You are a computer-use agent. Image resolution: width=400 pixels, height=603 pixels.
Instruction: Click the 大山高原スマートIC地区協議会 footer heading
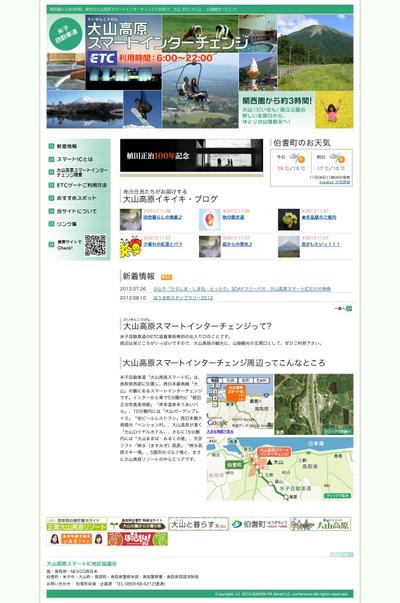pos(82,563)
